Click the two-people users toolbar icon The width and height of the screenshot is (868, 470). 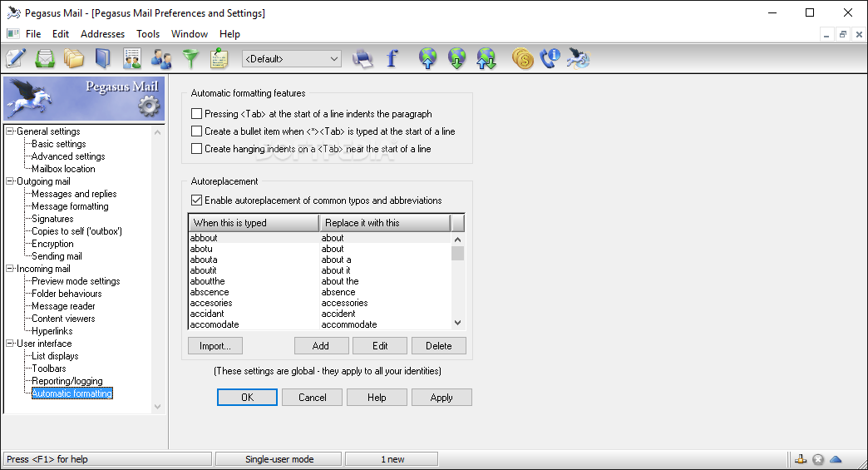pyautogui.click(x=161, y=58)
